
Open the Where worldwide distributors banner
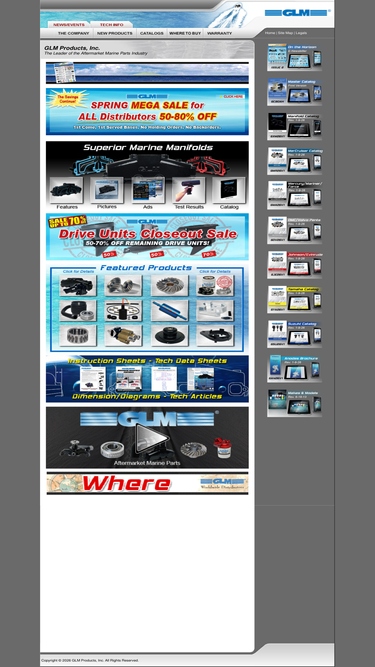[x=147, y=483]
